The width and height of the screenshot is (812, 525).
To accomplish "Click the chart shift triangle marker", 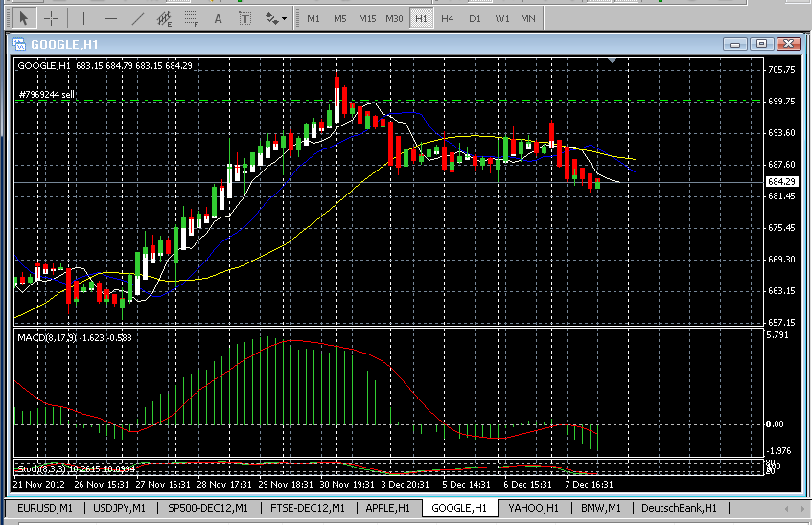I will click(x=612, y=61).
